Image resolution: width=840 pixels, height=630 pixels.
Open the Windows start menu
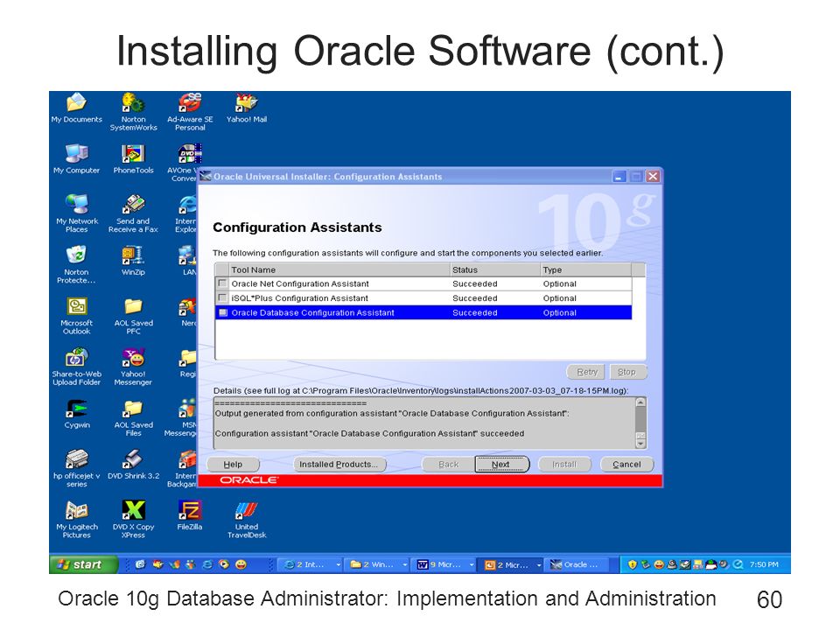[x=84, y=564]
